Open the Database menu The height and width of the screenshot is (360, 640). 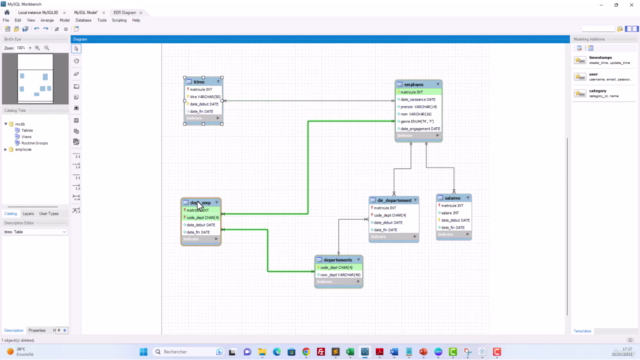83,20
